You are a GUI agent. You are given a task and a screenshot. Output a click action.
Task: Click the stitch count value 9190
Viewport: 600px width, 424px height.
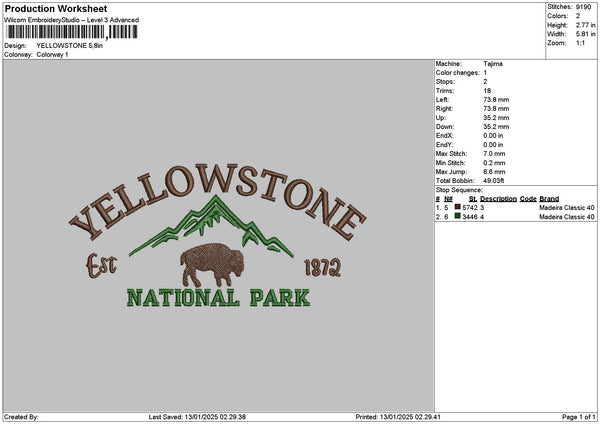(583, 7)
